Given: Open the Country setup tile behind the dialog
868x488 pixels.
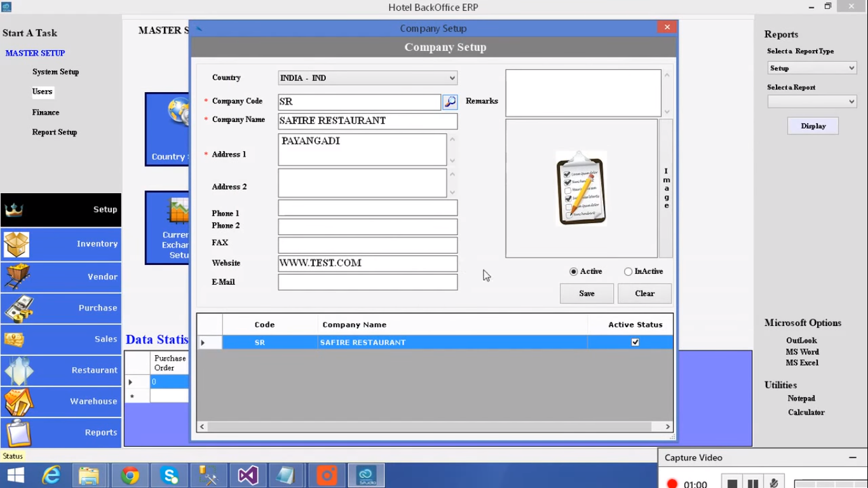Looking at the screenshot, I should [x=167, y=130].
